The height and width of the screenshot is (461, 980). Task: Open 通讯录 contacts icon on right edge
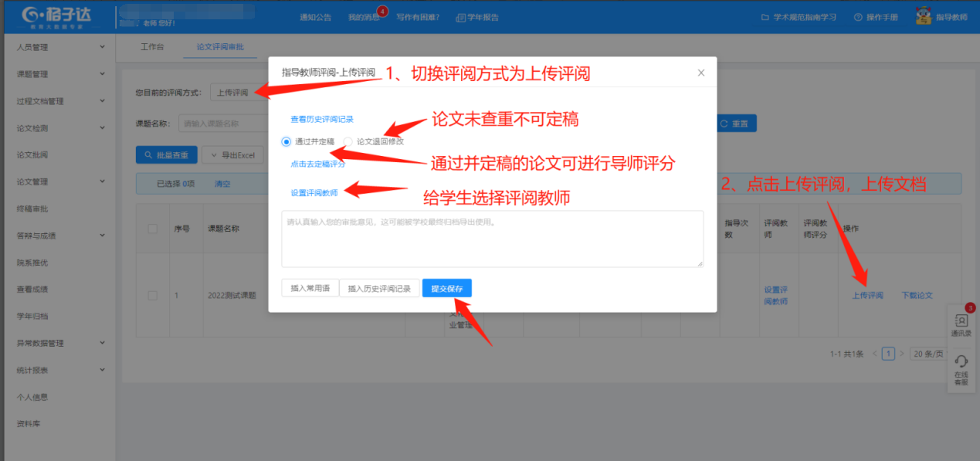961,324
